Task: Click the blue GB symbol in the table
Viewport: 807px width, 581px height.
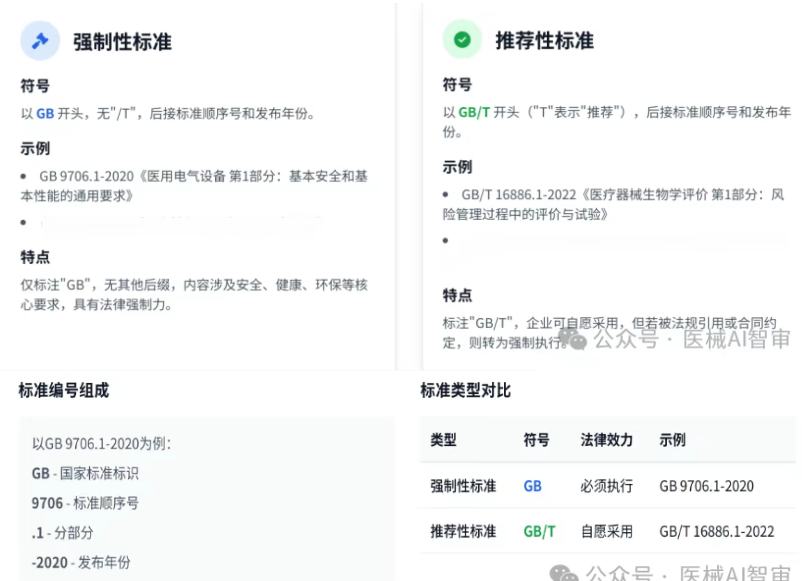Action: point(531,486)
